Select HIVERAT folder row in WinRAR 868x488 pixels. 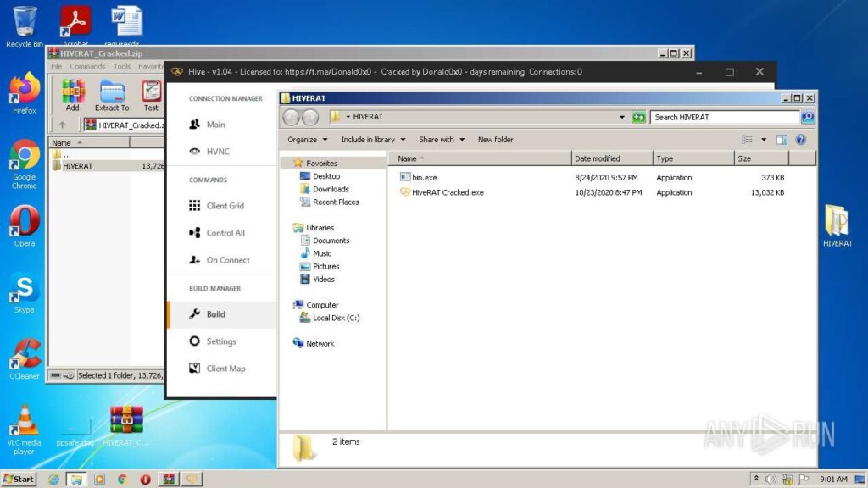(107, 166)
